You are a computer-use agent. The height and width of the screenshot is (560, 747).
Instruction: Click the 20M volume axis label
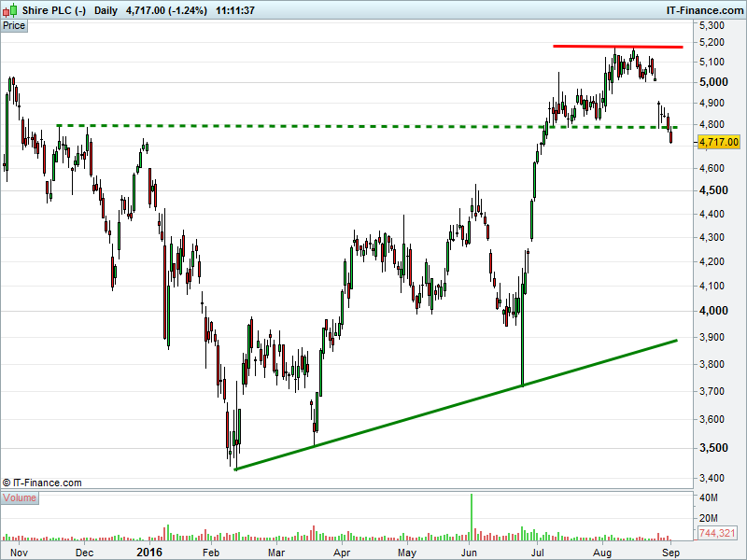pyautogui.click(x=708, y=518)
